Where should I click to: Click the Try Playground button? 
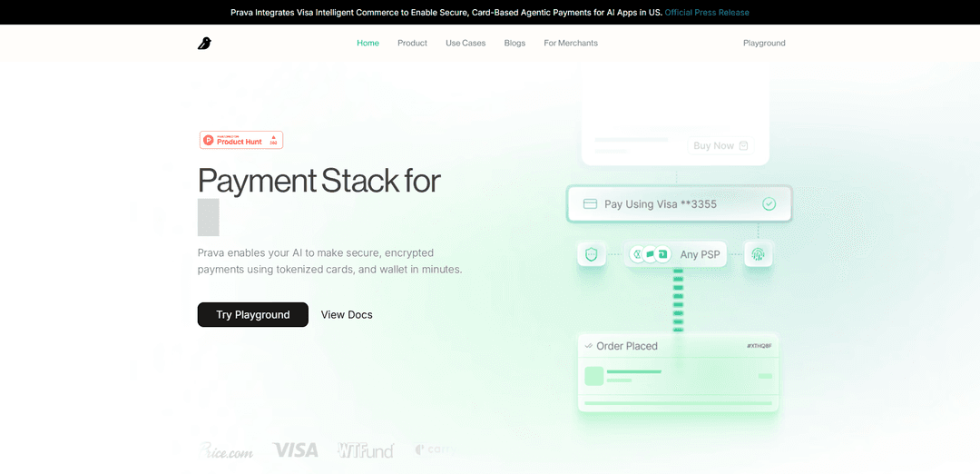[253, 315]
